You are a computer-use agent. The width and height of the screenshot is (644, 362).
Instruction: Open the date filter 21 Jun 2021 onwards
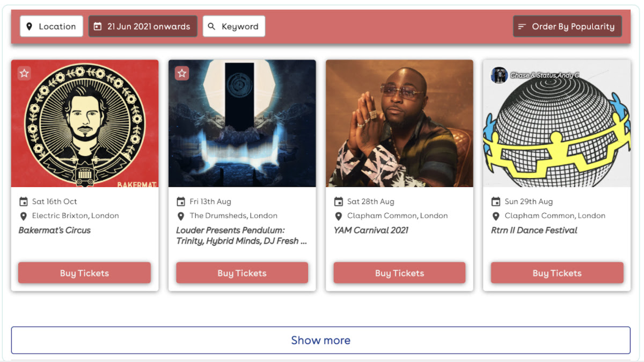click(143, 26)
